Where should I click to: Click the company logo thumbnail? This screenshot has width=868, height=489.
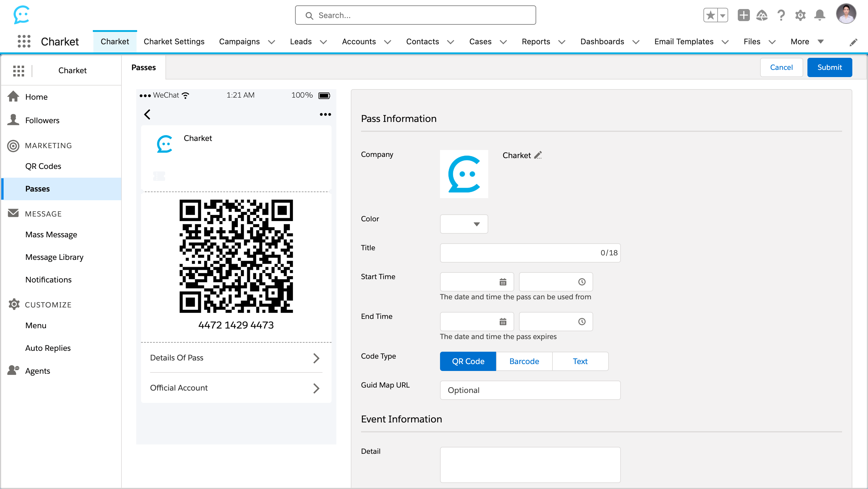[464, 174]
